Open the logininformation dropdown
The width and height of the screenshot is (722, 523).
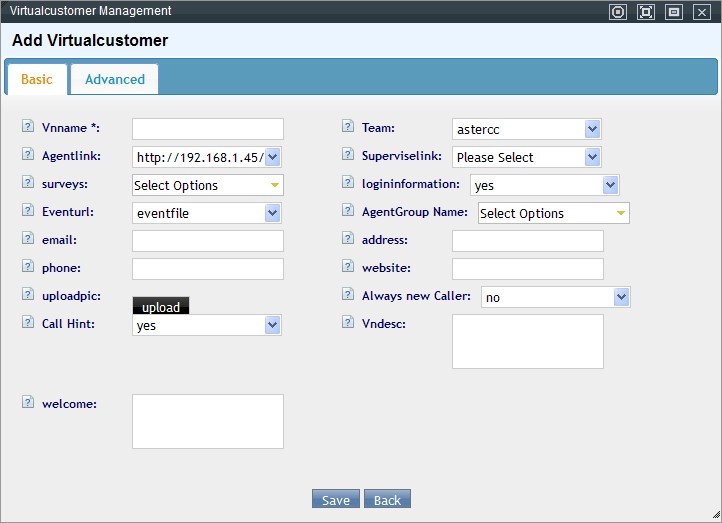(x=544, y=185)
